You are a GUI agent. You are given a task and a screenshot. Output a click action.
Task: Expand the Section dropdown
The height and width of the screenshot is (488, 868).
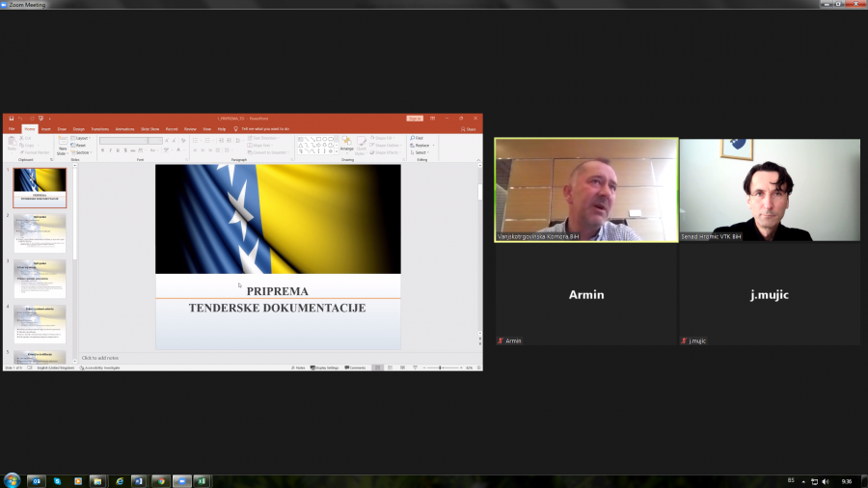pos(82,152)
